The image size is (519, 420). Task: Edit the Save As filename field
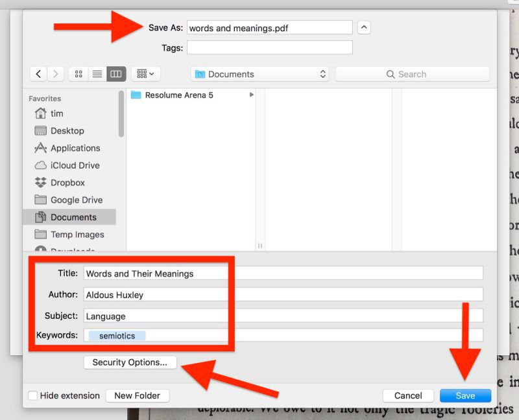point(269,27)
